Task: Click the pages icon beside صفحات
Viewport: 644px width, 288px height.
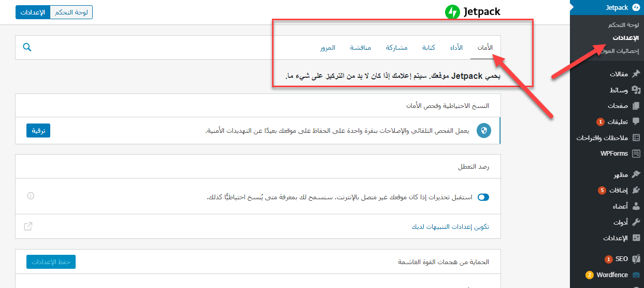Action: 636,106
